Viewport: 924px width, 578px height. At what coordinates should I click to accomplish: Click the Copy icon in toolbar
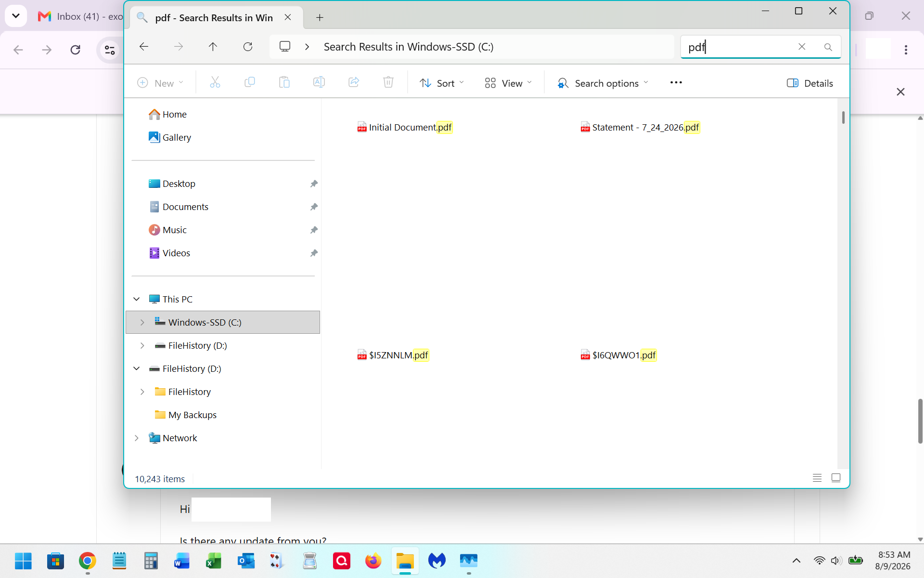pyautogui.click(x=250, y=83)
